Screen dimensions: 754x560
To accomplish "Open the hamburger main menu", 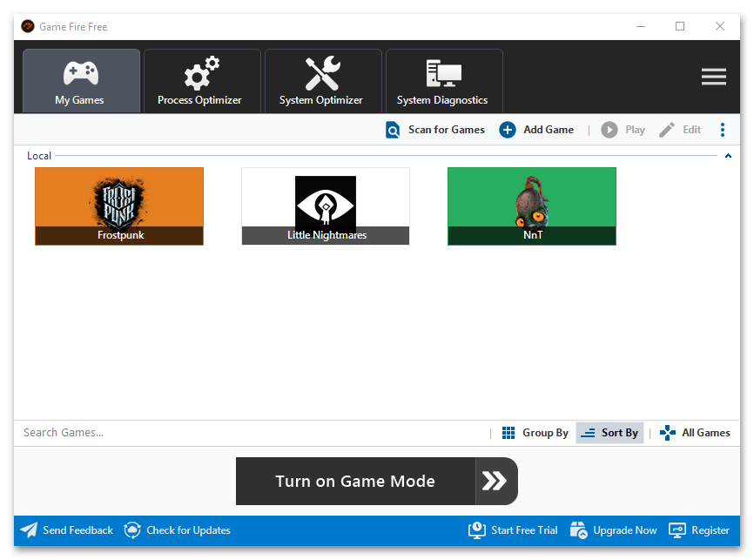I will [x=713, y=78].
